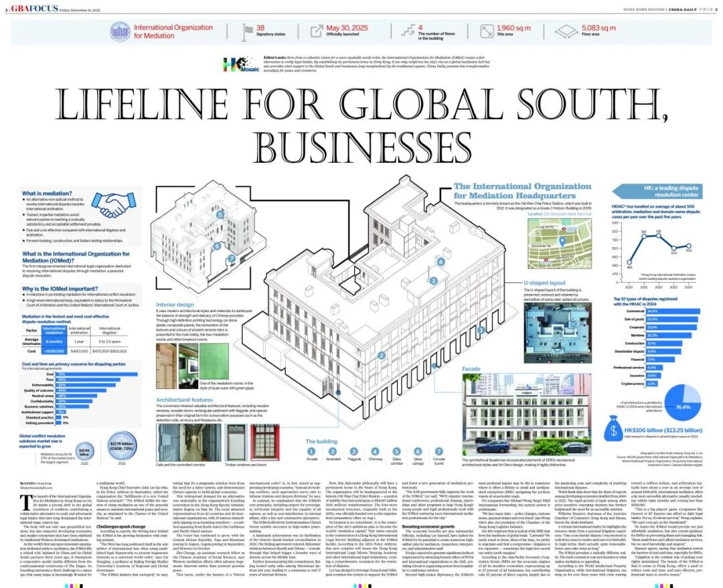The image size is (723, 588).
Task: Open the green glaze mediation room photo
Action: pos(214,362)
